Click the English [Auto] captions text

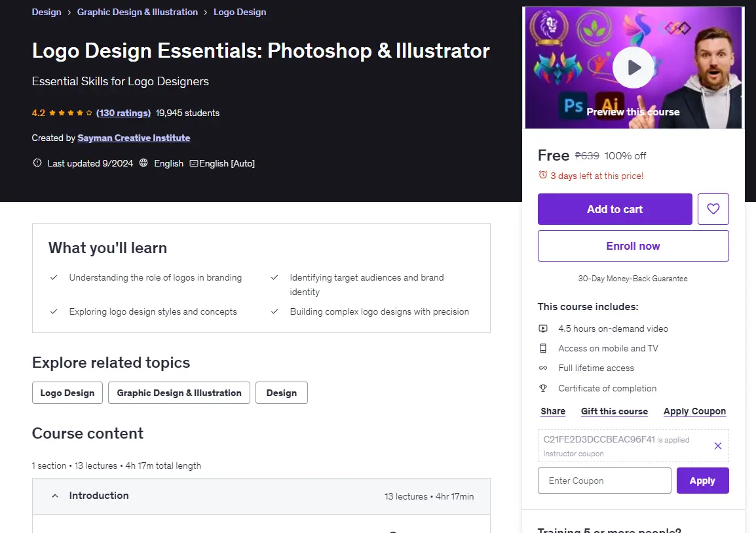227,163
